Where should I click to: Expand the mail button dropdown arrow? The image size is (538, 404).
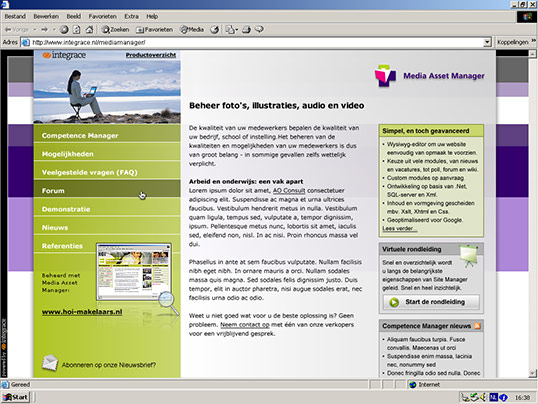(236, 30)
